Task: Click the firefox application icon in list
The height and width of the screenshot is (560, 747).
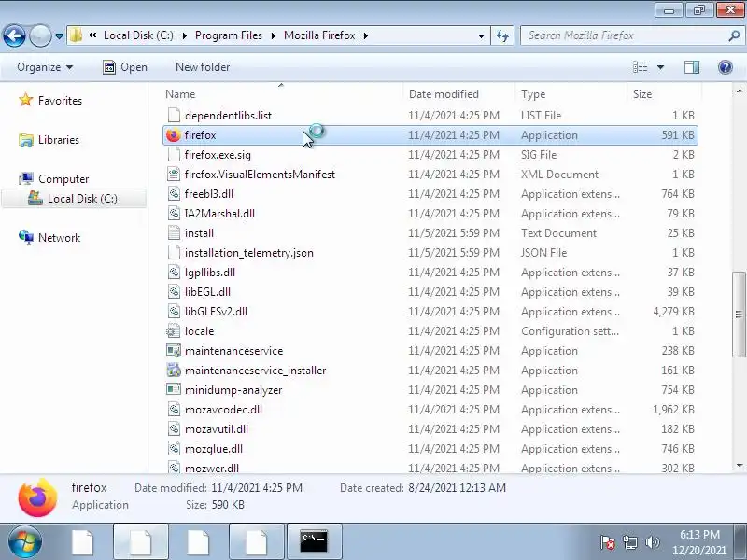Action: (174, 135)
